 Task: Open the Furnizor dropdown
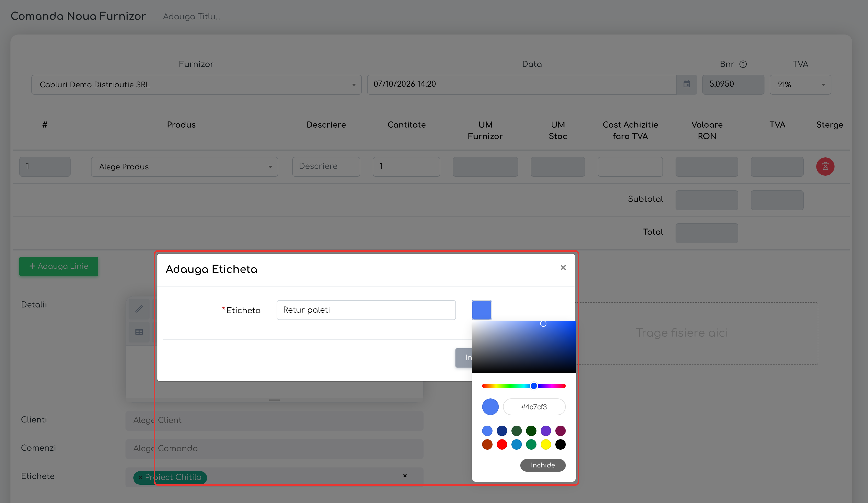click(x=196, y=84)
